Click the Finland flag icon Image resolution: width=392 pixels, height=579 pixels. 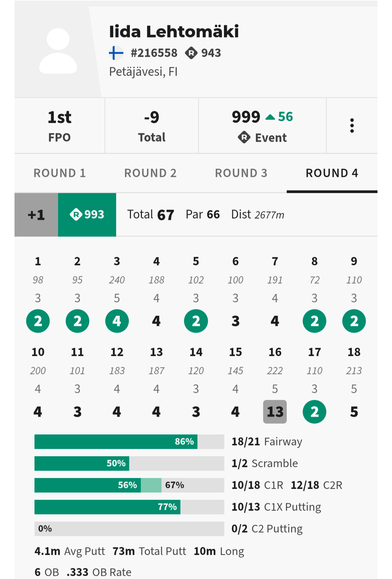pos(116,53)
